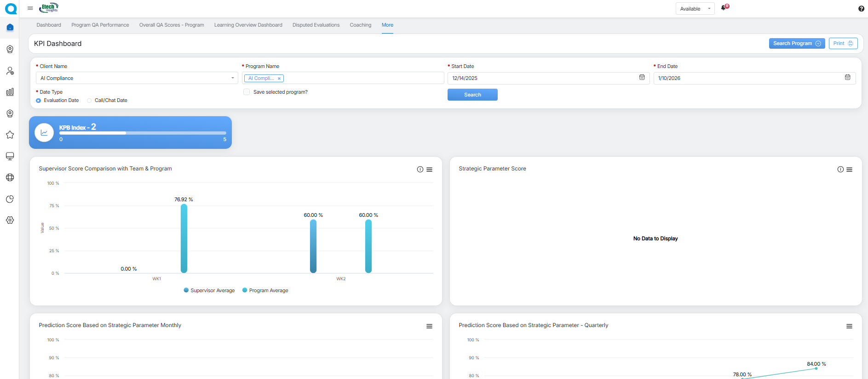Click the Print button

843,44
